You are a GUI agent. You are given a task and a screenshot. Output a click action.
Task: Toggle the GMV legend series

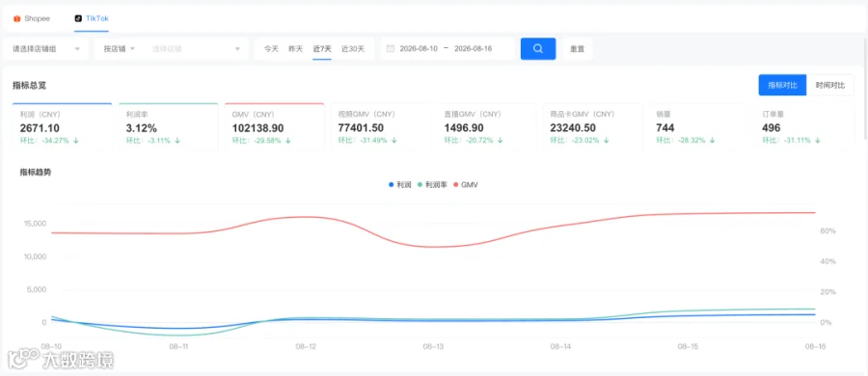click(x=466, y=185)
